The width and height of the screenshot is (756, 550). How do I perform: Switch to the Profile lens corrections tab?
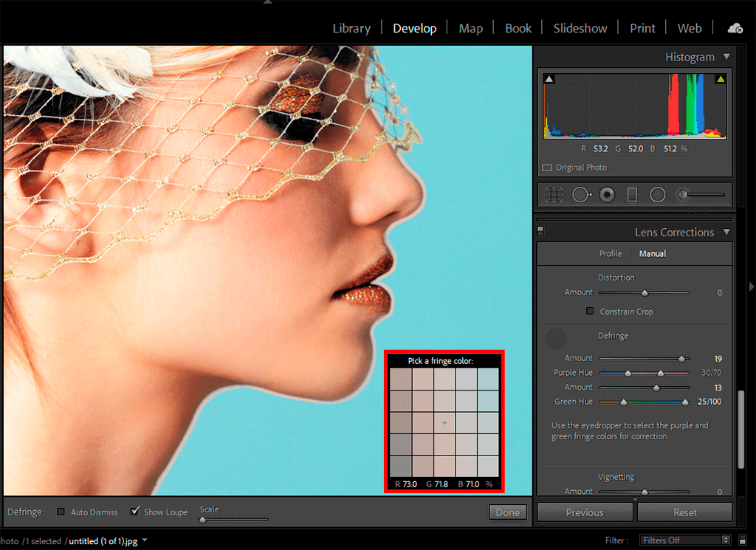pyautogui.click(x=611, y=253)
